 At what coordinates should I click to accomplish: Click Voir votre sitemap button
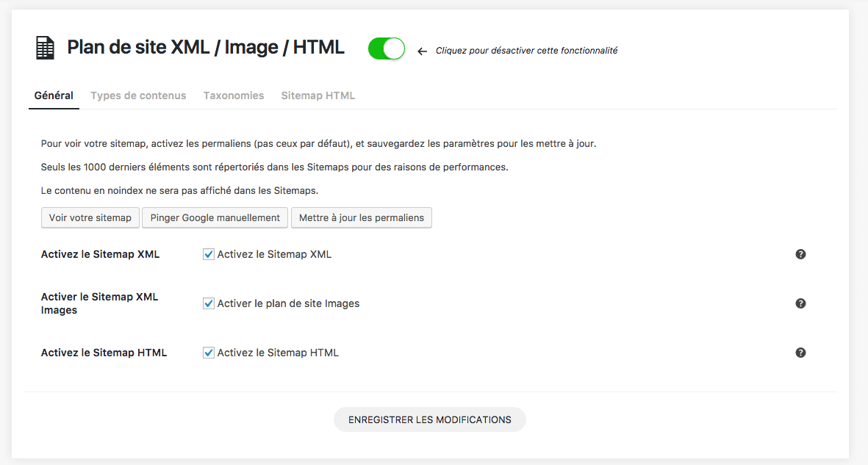(90, 217)
